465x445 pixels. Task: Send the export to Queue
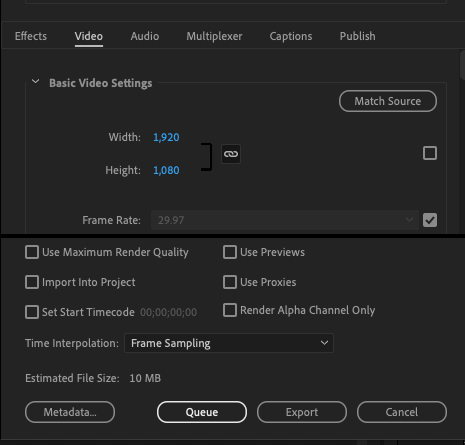202,412
